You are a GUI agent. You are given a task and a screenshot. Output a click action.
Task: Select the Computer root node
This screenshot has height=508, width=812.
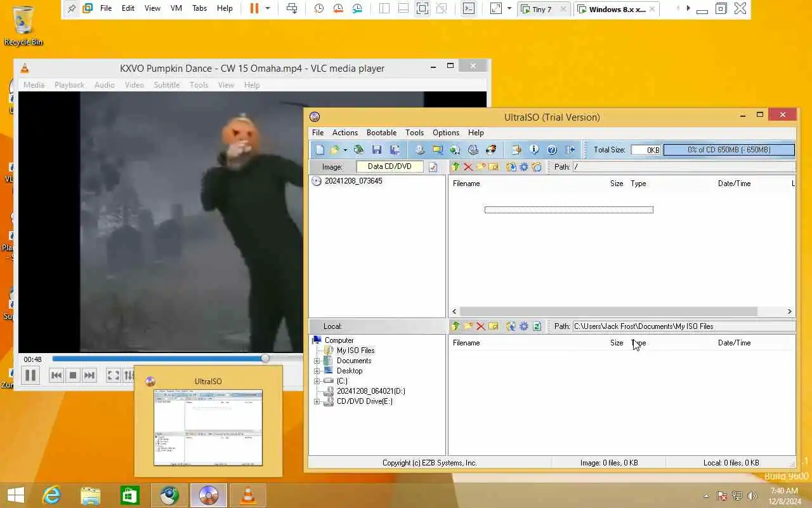coord(339,340)
